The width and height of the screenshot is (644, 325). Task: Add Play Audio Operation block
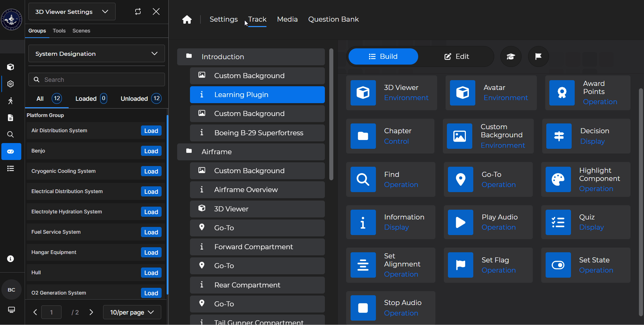point(488,222)
